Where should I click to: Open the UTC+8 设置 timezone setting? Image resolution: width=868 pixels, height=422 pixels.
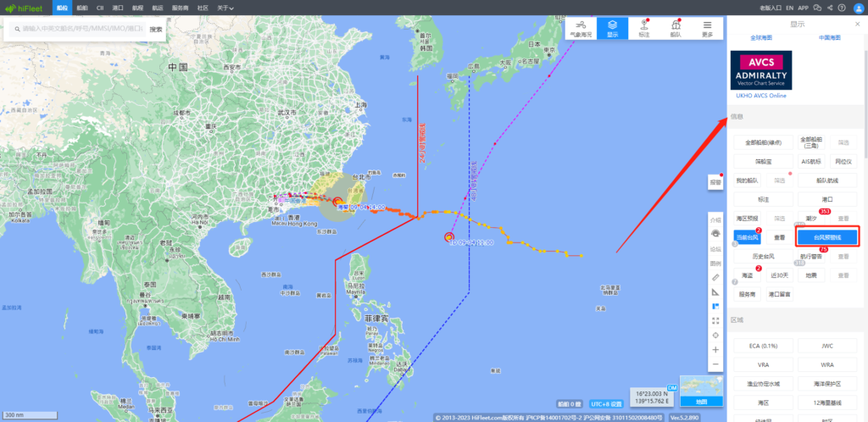[x=606, y=403]
